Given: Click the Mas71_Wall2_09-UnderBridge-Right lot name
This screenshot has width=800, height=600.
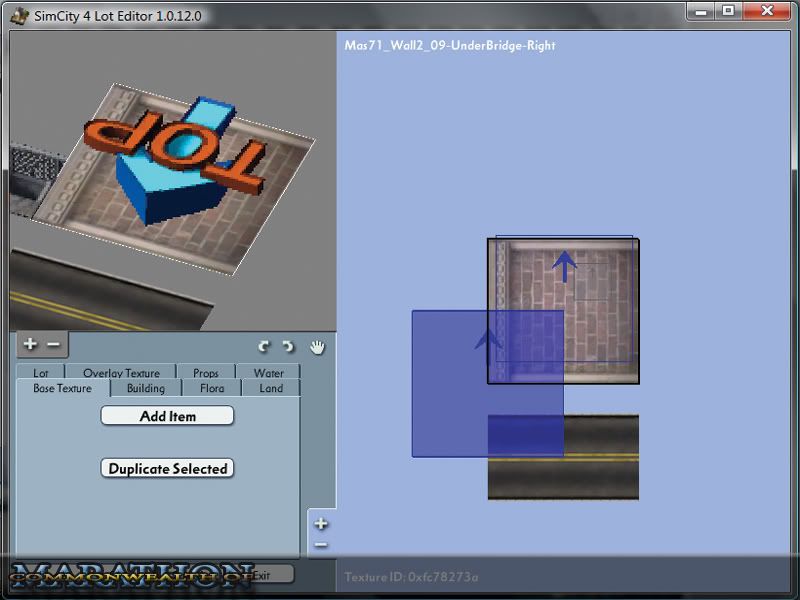Looking at the screenshot, I should [x=450, y=45].
